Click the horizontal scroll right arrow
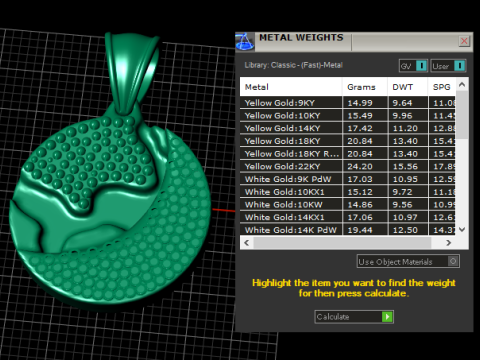The height and width of the screenshot is (360, 480). (x=449, y=243)
